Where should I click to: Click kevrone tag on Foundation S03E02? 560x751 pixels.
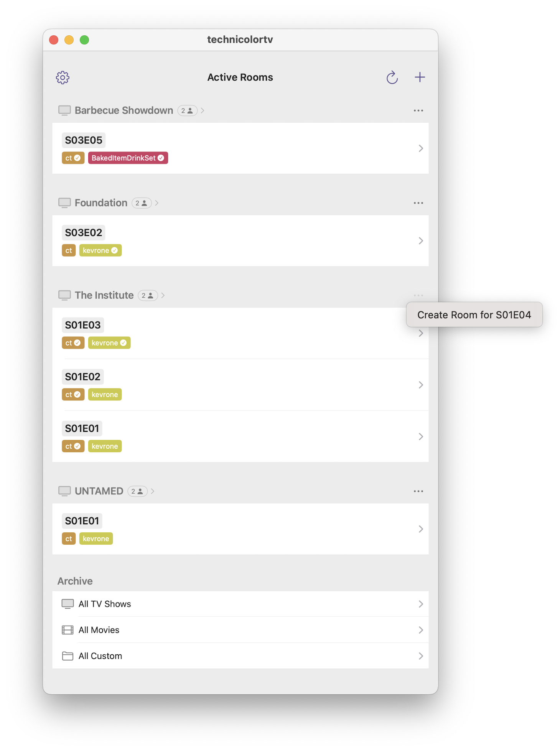(x=100, y=250)
